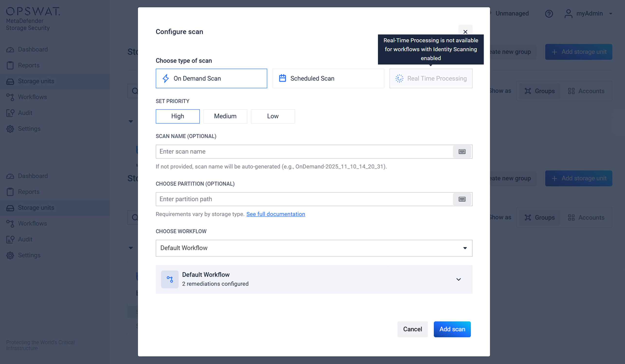Click the Add scan button
The width and height of the screenshot is (625, 364).
coord(452,329)
